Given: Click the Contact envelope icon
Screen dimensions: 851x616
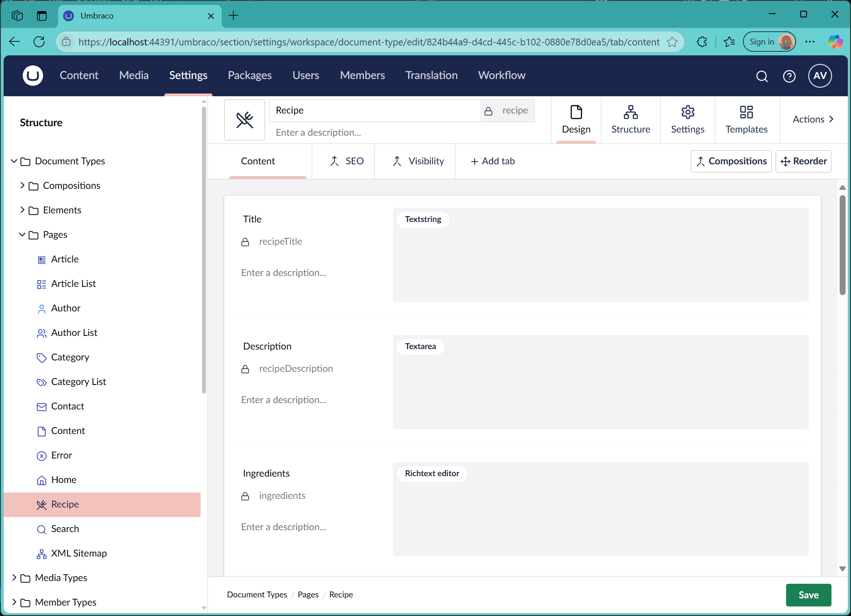Looking at the screenshot, I should 41,407.
